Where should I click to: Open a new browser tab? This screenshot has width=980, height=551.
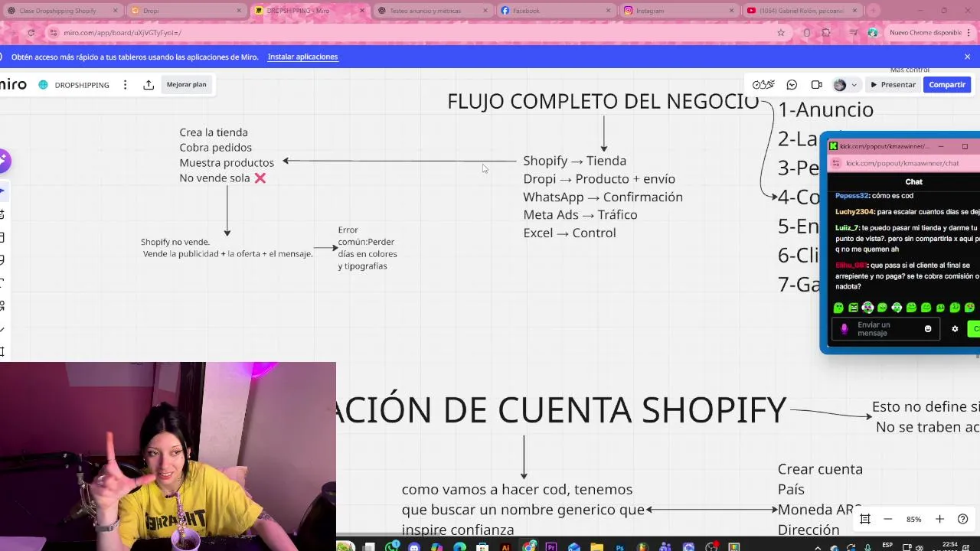click(873, 11)
